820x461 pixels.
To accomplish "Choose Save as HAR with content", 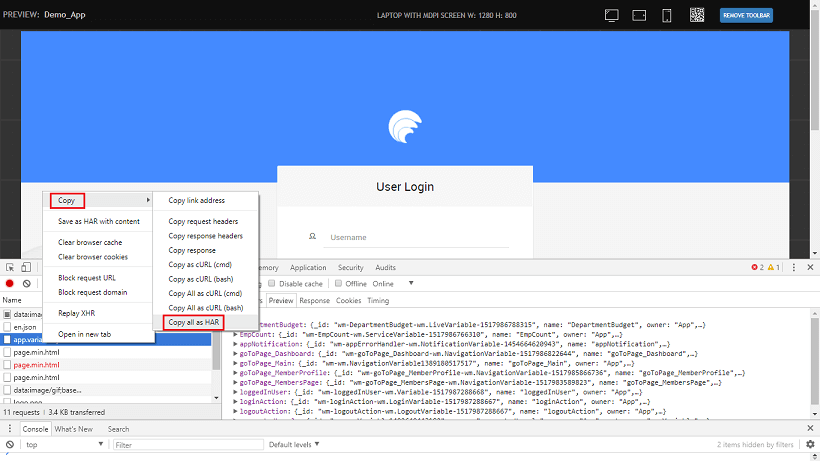I will pos(99,221).
